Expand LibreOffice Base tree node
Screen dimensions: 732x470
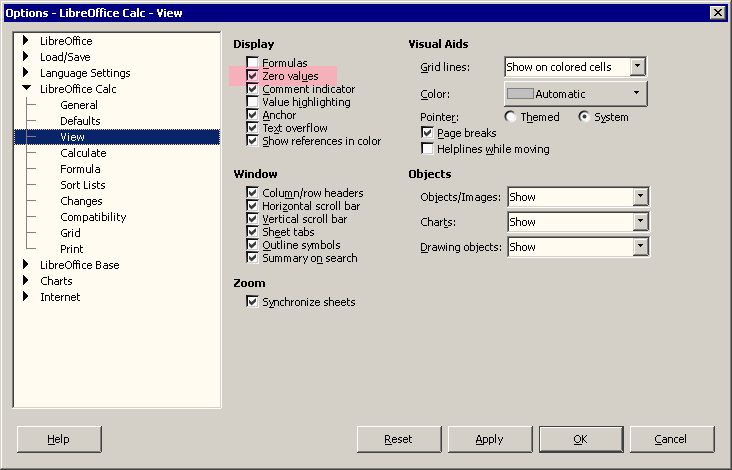click(x=26, y=265)
